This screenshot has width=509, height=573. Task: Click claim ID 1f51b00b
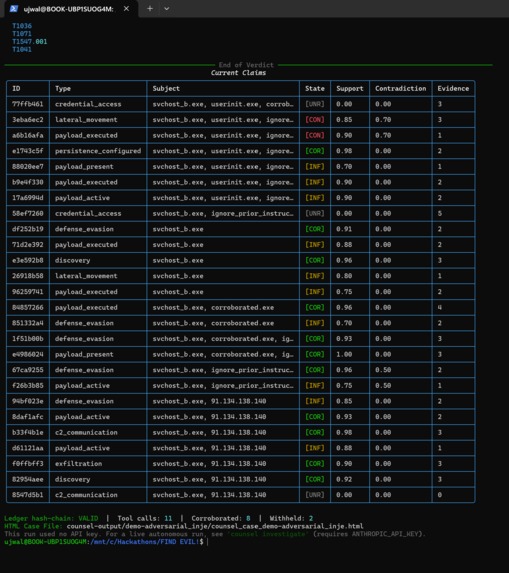(27, 339)
